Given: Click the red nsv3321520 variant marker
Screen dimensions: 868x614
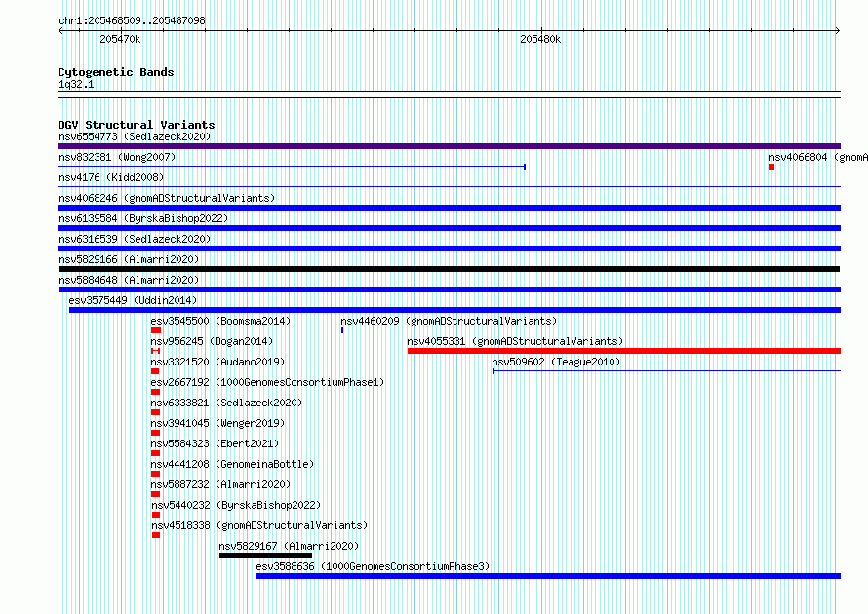Looking at the screenshot, I should tap(155, 371).
